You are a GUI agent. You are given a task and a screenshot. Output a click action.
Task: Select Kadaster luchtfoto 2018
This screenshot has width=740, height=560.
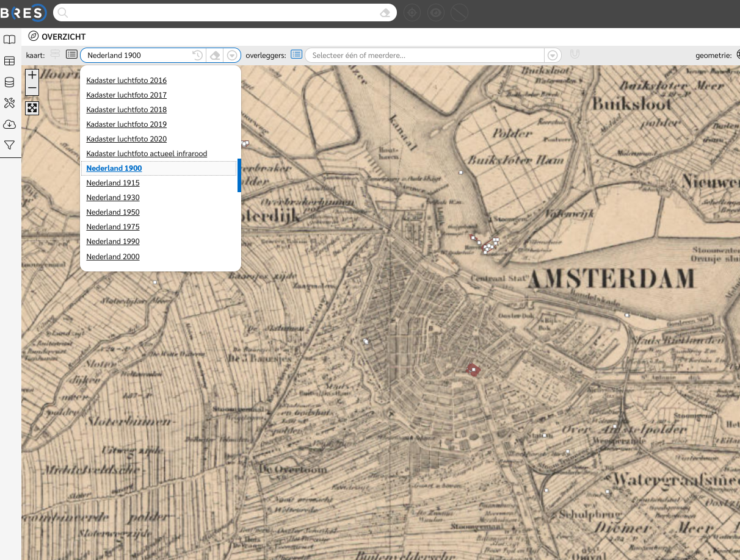(x=126, y=110)
